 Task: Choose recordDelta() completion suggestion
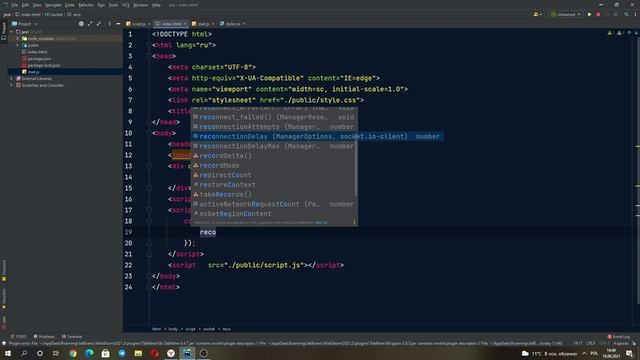tap(274, 156)
